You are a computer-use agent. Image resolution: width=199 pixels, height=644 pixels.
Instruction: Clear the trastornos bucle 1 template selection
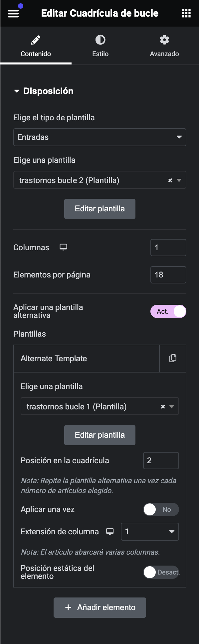(x=163, y=406)
